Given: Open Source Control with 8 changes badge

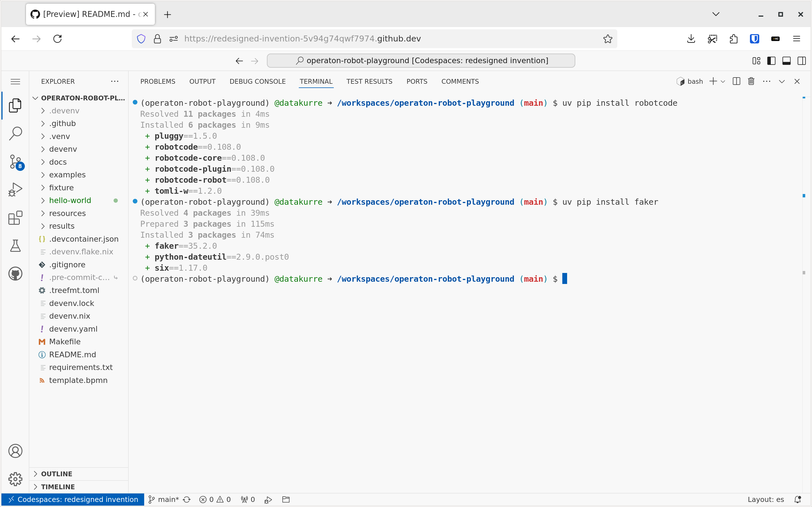Looking at the screenshot, I should pos(16,162).
